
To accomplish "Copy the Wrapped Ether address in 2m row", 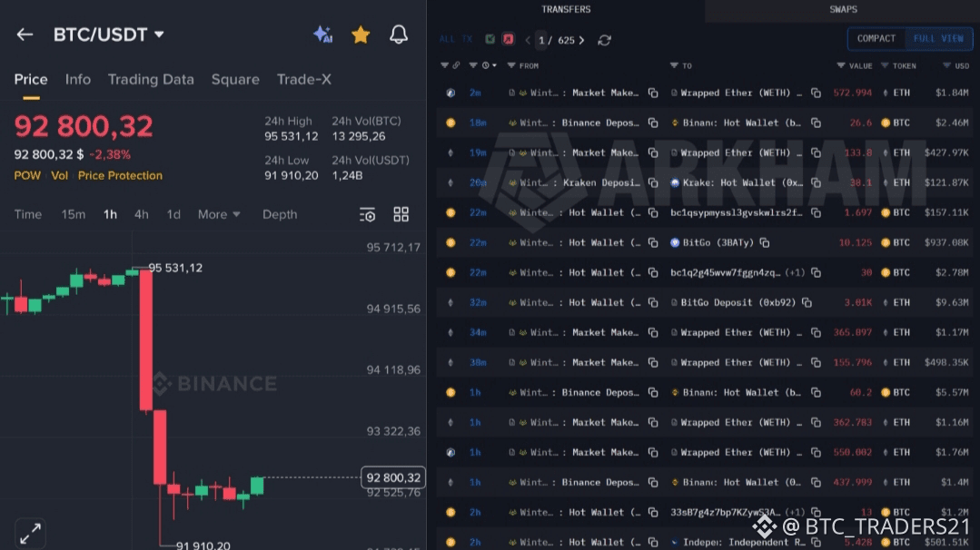I will [816, 93].
